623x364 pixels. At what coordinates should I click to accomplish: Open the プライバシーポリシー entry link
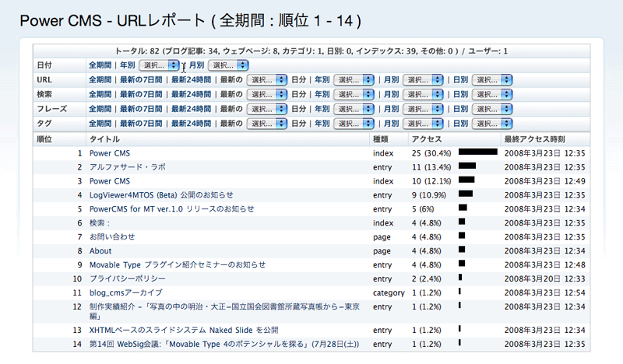click(128, 278)
